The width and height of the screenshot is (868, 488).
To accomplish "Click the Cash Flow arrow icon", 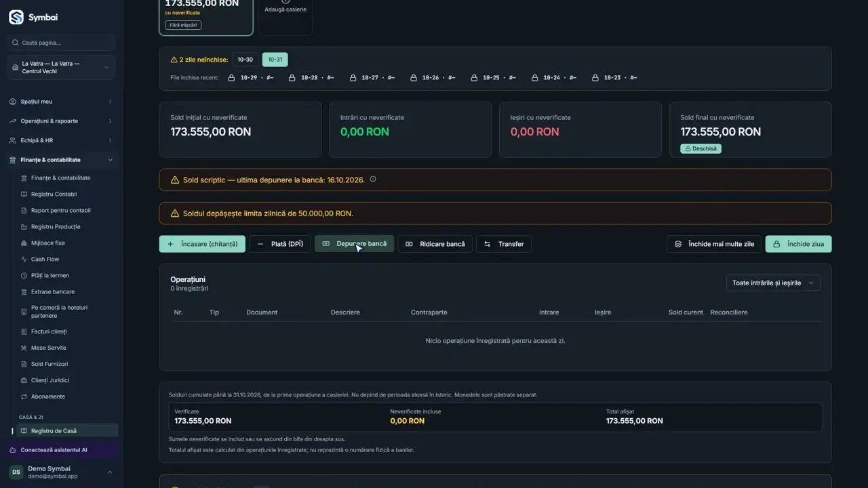I will [x=24, y=260].
